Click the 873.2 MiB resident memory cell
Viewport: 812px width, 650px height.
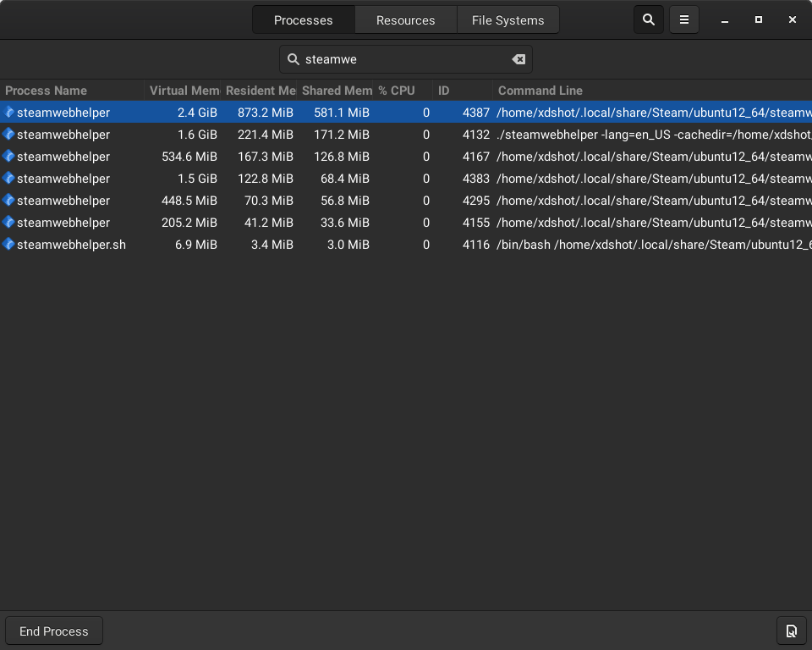coord(265,113)
